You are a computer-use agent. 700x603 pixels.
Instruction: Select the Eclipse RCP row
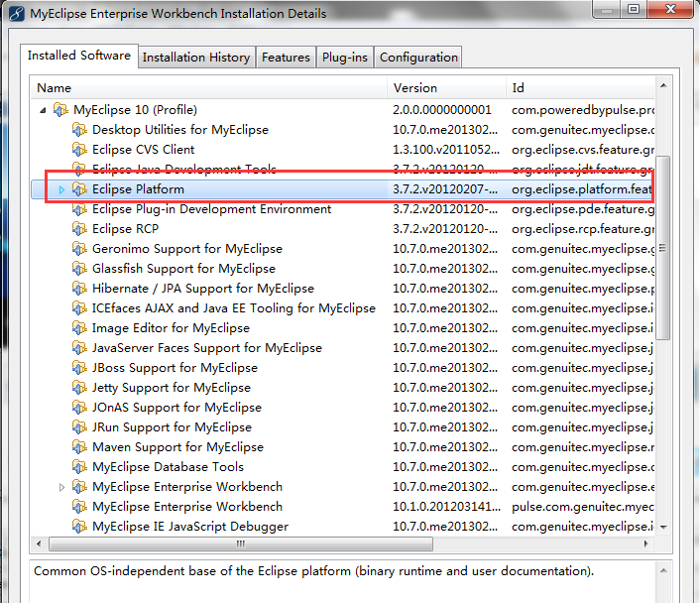tap(343, 229)
